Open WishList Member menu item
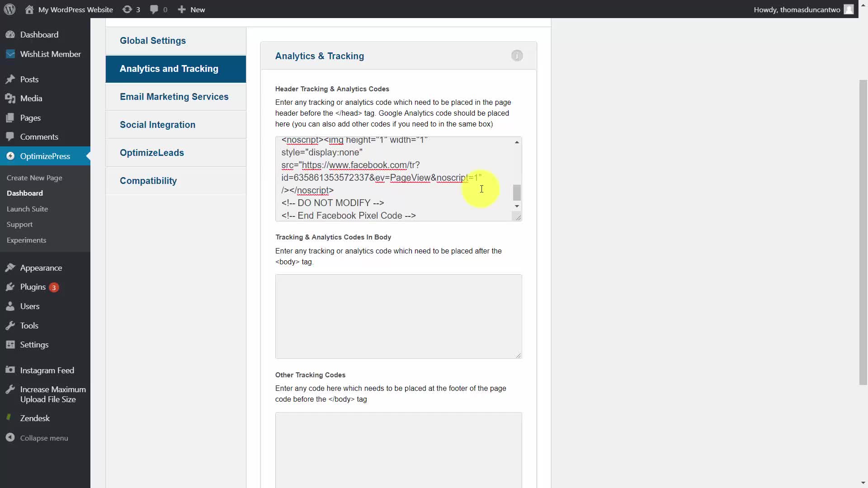868x488 pixels. (50, 54)
